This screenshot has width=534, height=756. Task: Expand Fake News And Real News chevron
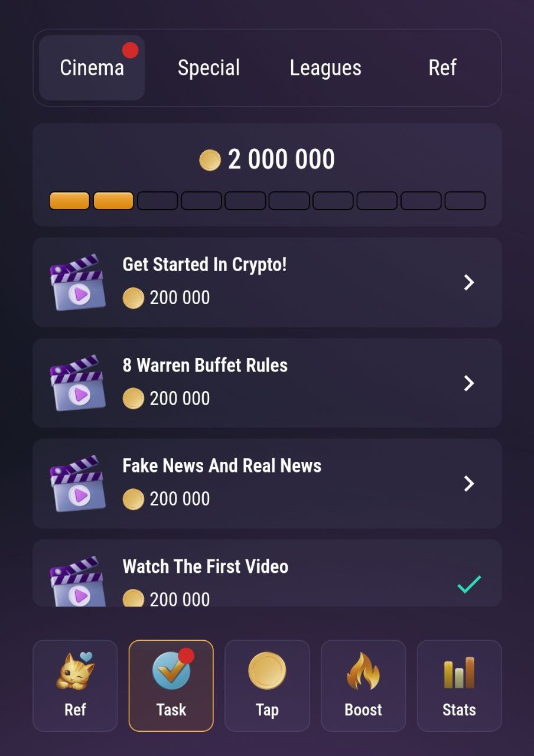(469, 484)
